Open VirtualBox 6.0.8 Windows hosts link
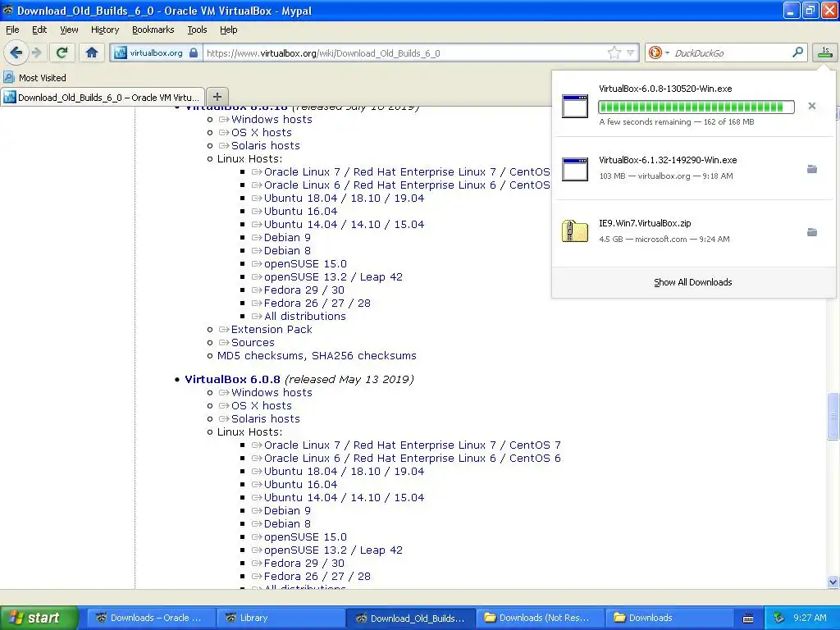Image resolution: width=840 pixels, height=630 pixels. [x=272, y=392]
